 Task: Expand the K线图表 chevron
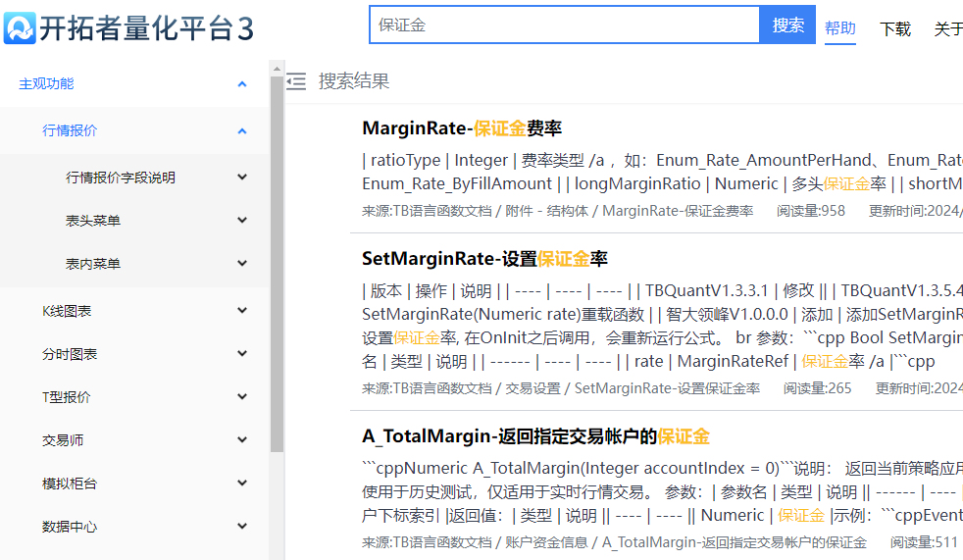click(242, 311)
